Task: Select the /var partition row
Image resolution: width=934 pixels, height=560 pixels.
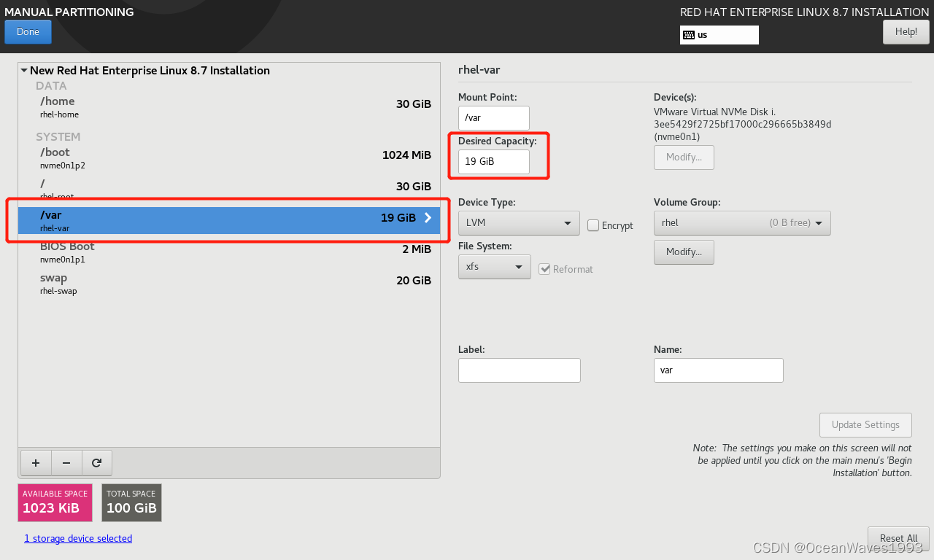Action: click(x=229, y=220)
